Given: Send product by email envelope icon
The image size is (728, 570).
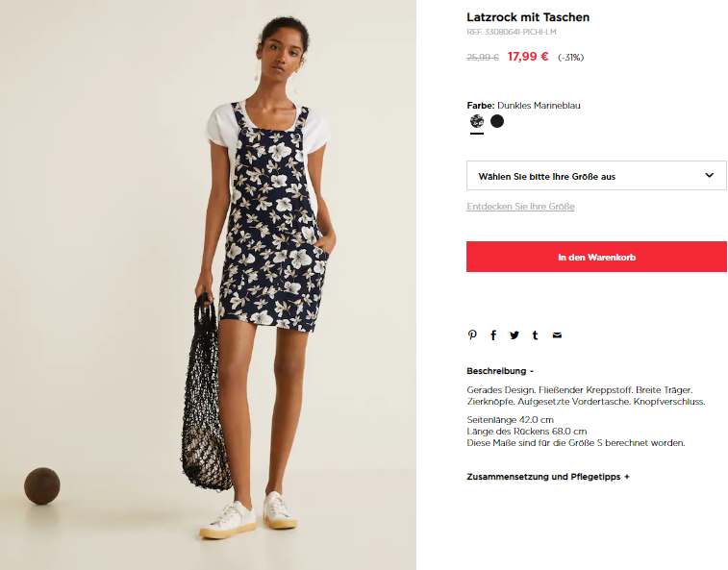Looking at the screenshot, I should [x=557, y=335].
